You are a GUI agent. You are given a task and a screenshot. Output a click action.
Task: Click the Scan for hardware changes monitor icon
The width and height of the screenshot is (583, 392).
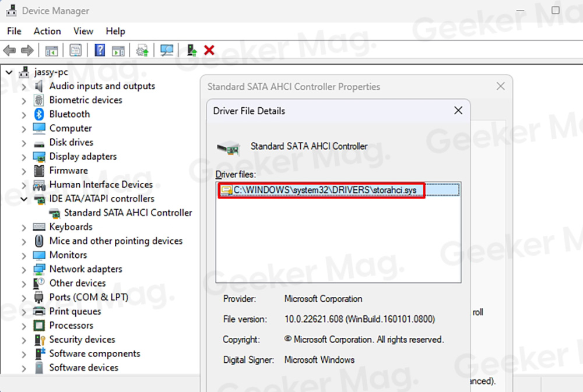click(167, 51)
